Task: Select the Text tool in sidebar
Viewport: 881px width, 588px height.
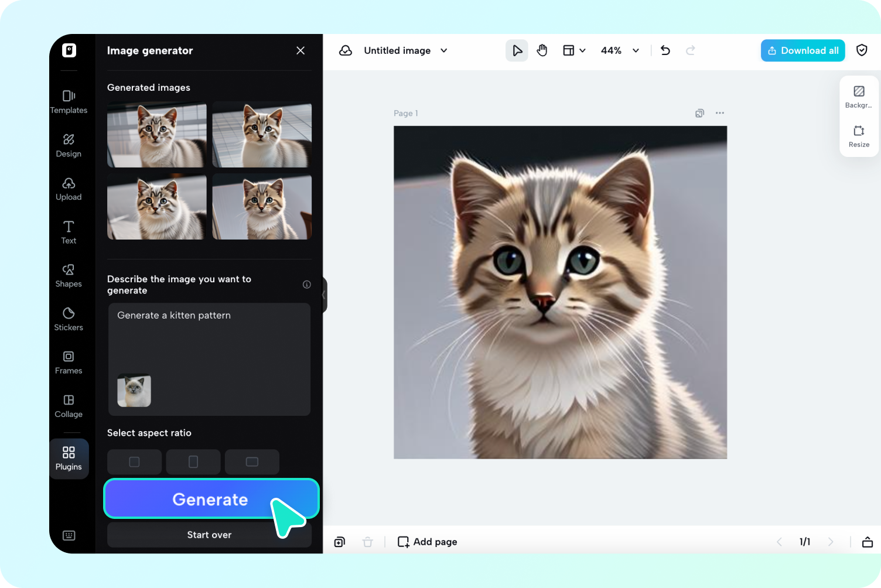Action: [69, 232]
